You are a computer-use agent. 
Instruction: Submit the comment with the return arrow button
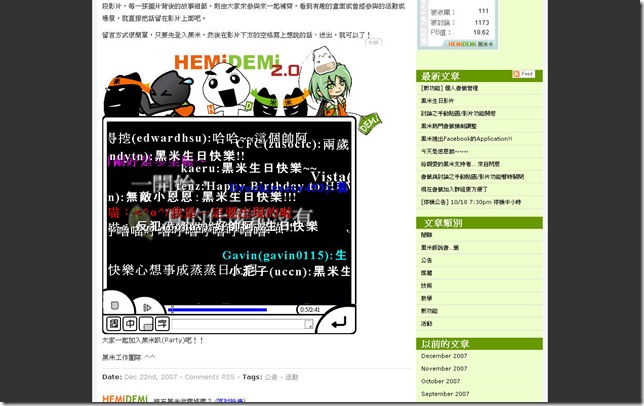(x=339, y=323)
